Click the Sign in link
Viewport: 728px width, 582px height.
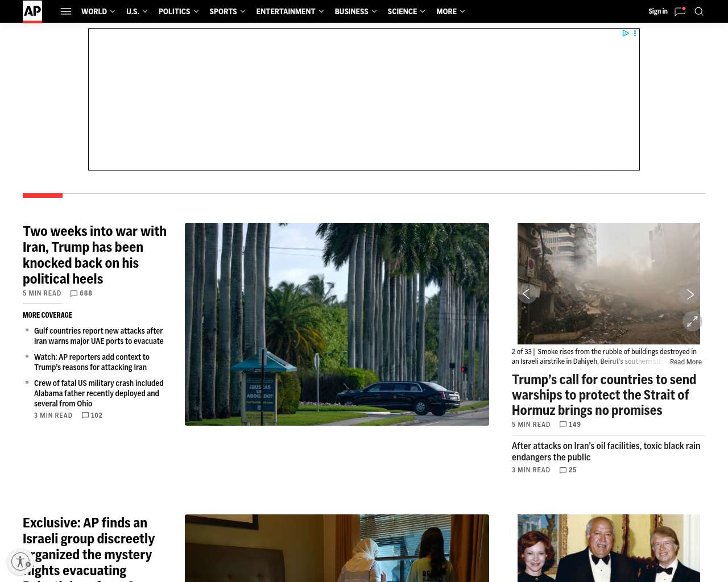tap(657, 11)
